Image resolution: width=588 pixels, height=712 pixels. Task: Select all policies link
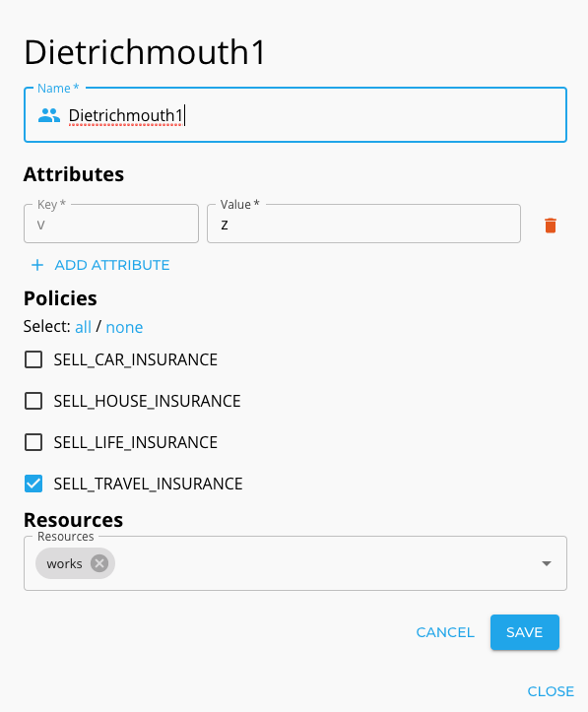pyautogui.click(x=83, y=327)
